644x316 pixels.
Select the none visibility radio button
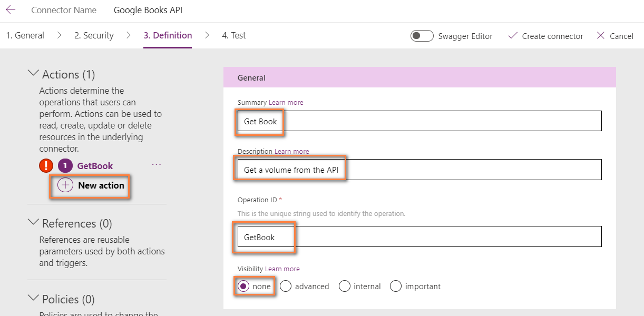(243, 287)
